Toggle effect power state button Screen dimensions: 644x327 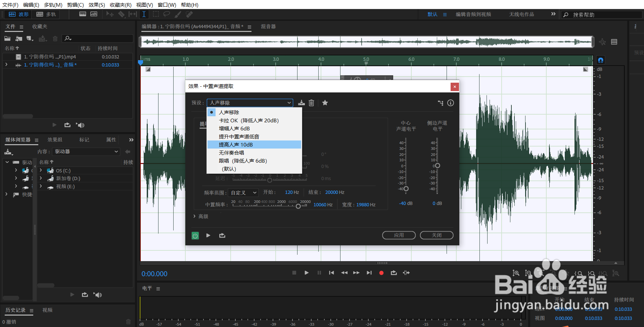point(195,236)
